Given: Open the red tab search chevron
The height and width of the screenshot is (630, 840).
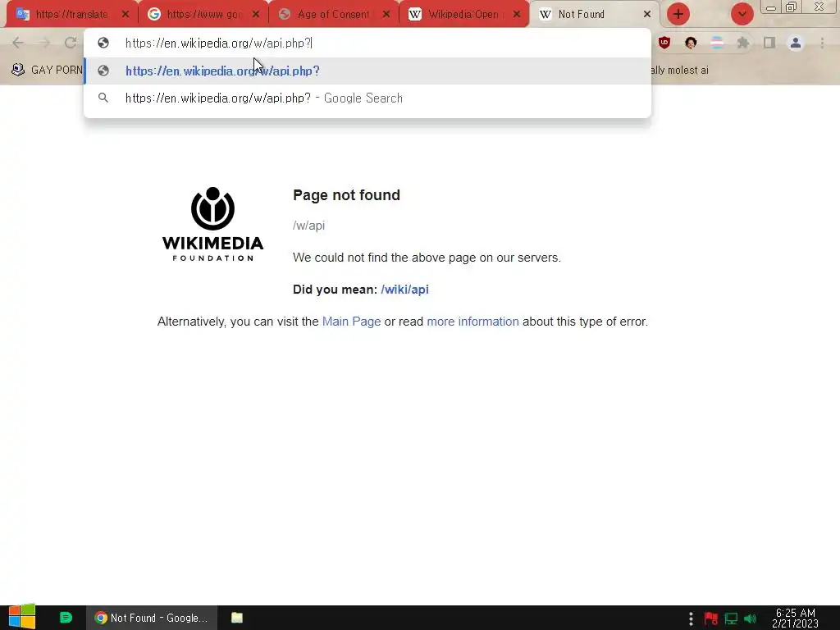Looking at the screenshot, I should pyautogui.click(x=742, y=14).
